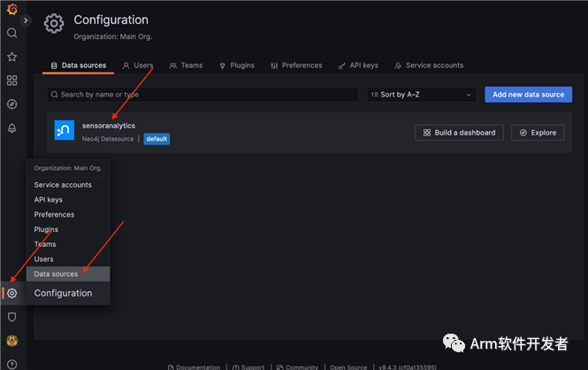Switch to the Service accounts tab
Image resolution: width=588 pixels, height=370 pixels.
[429, 66]
